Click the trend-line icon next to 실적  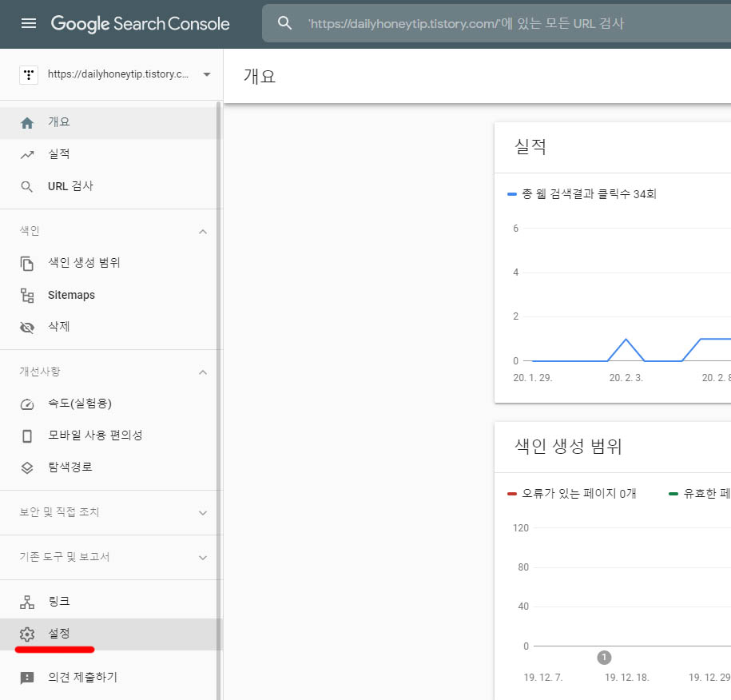27,155
